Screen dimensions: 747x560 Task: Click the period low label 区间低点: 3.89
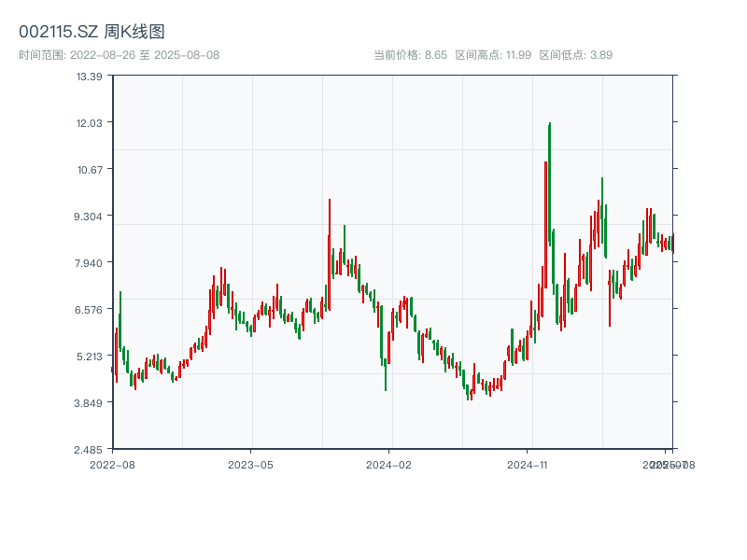(x=575, y=55)
